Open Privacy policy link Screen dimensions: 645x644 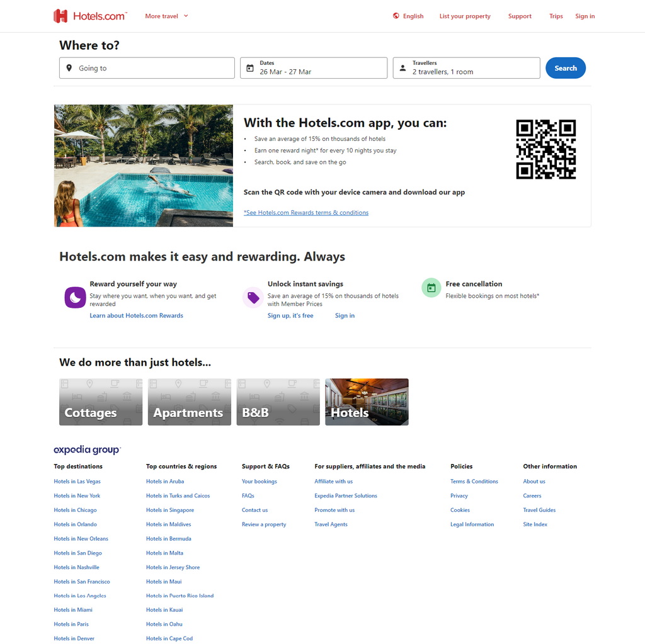click(459, 495)
